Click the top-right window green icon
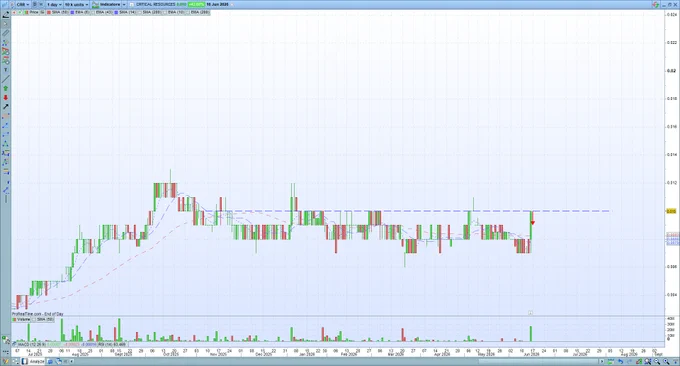This screenshot has width=680, height=366. (x=656, y=4)
